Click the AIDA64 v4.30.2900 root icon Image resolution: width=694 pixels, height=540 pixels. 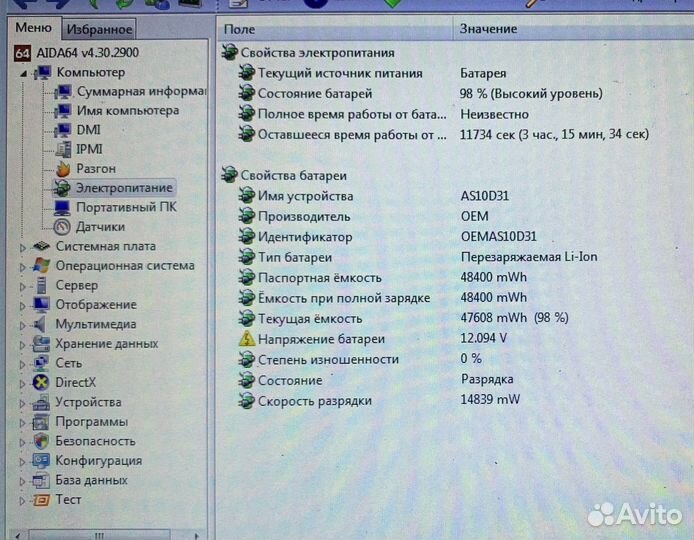[x=22, y=53]
